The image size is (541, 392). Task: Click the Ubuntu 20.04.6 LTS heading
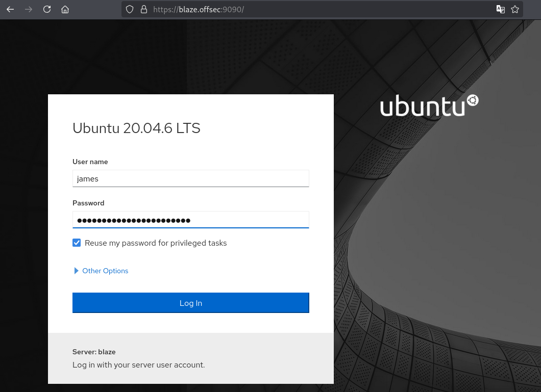(136, 128)
